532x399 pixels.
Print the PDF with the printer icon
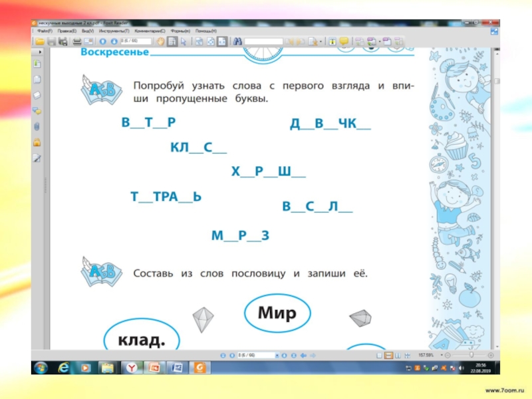[x=77, y=42]
